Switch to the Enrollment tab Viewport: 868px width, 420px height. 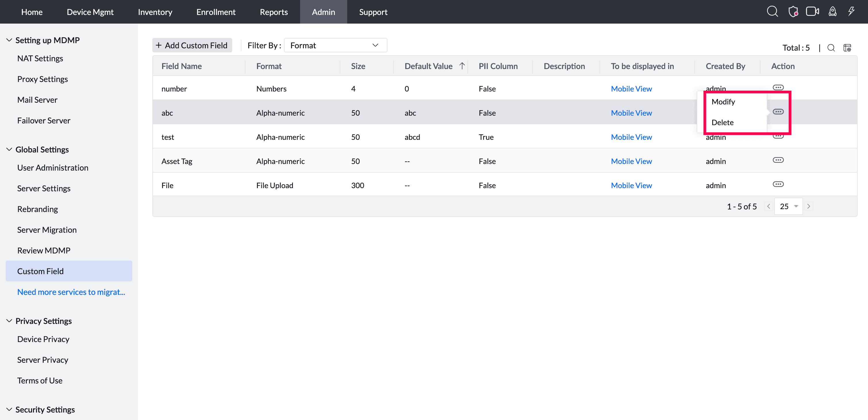click(x=216, y=12)
